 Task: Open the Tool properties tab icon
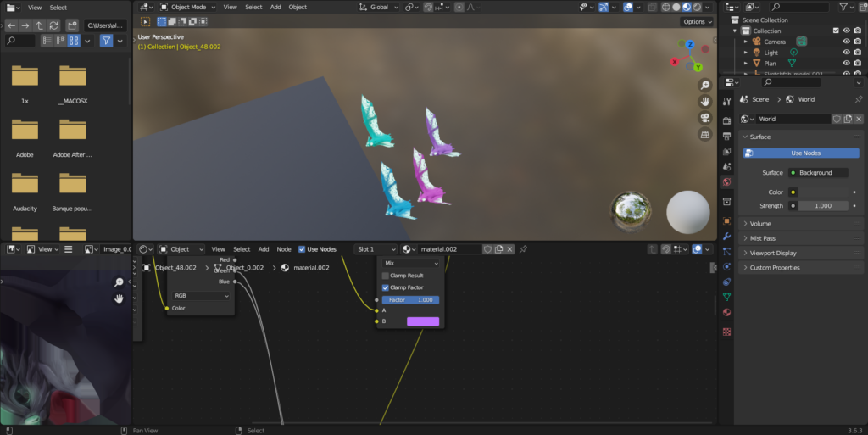(x=726, y=102)
